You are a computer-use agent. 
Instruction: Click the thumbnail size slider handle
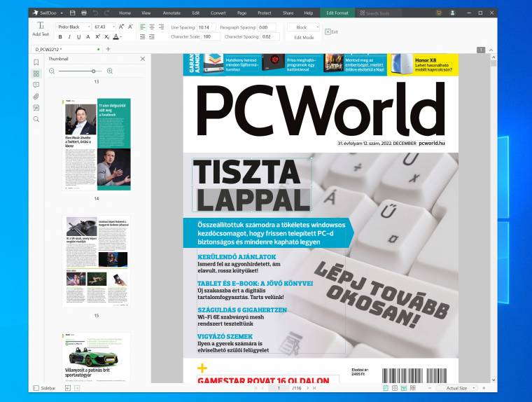coord(93,71)
